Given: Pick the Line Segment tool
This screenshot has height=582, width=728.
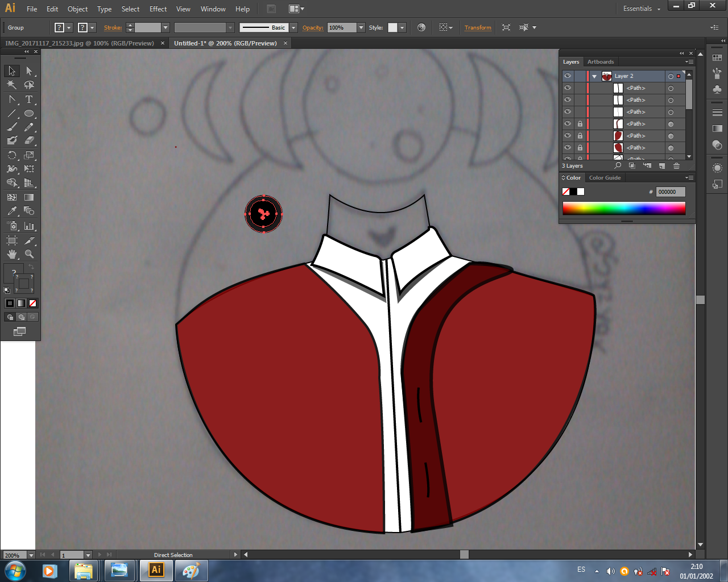Looking at the screenshot, I should [x=12, y=113].
